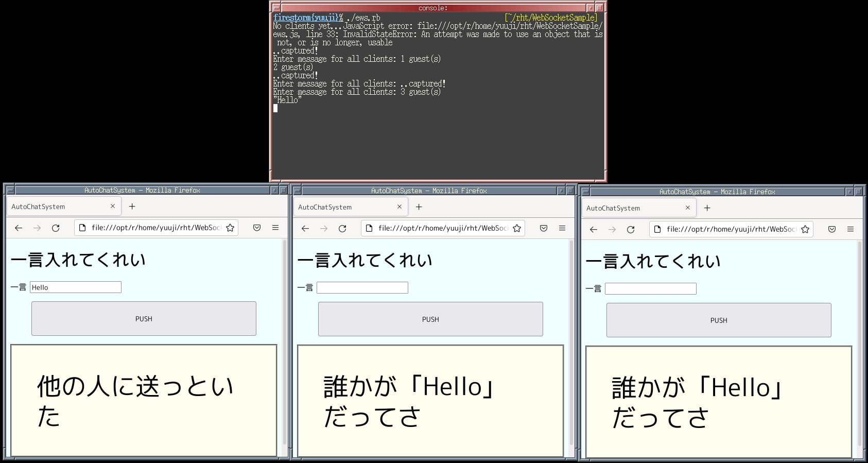The image size is (868, 463).
Task: Bookmark the page in the right Firefox window
Action: tap(805, 230)
